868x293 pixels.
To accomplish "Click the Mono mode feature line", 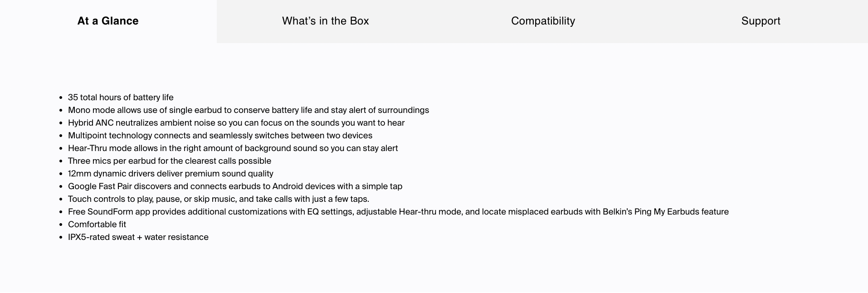I will (249, 110).
